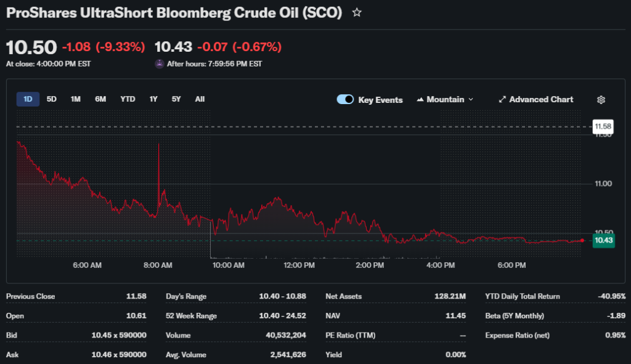Select the 1D time range
The height and width of the screenshot is (364, 631).
28,99
